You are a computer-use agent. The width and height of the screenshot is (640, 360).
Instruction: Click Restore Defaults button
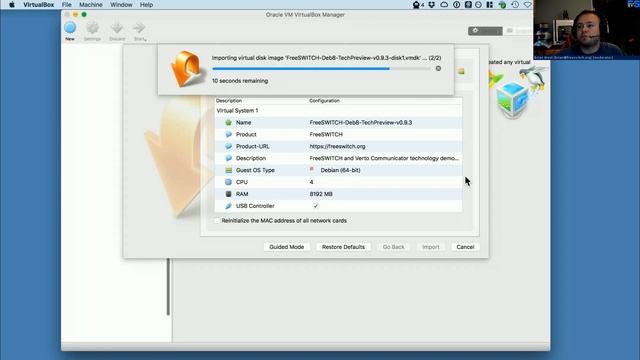[x=343, y=247]
